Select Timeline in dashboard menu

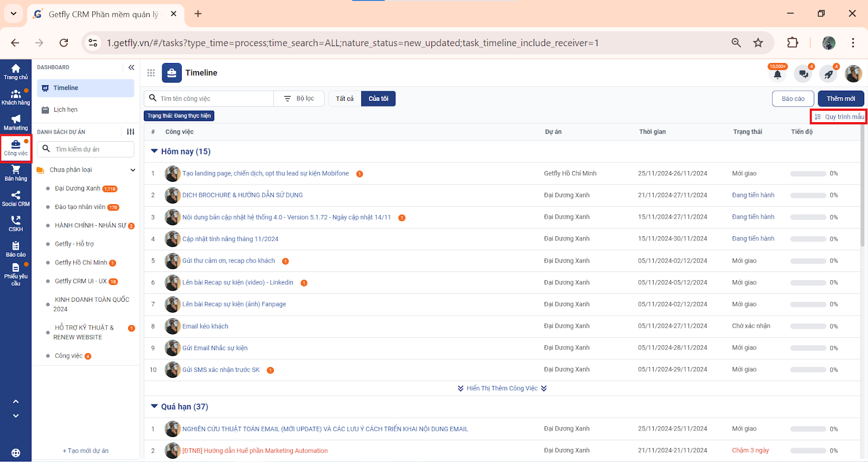tap(86, 88)
